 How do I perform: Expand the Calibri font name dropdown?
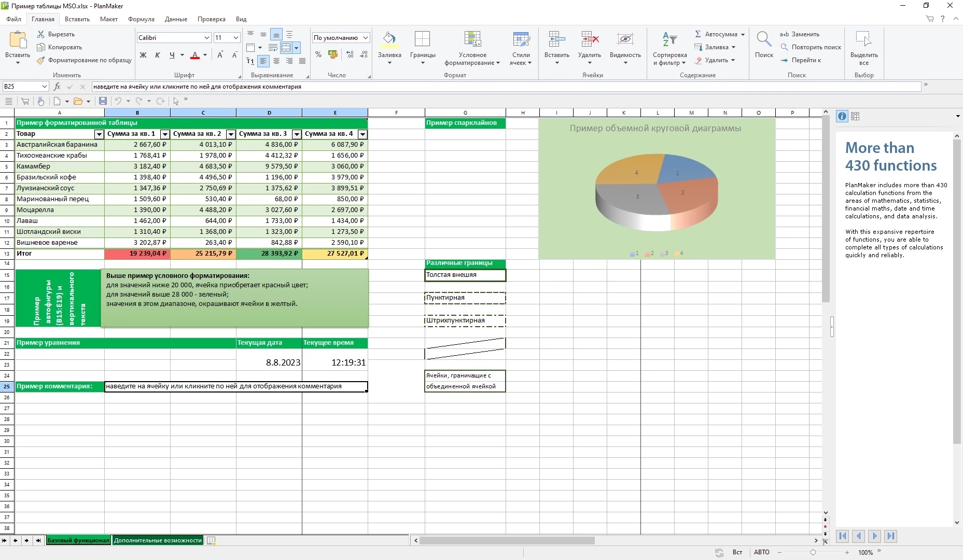click(206, 38)
